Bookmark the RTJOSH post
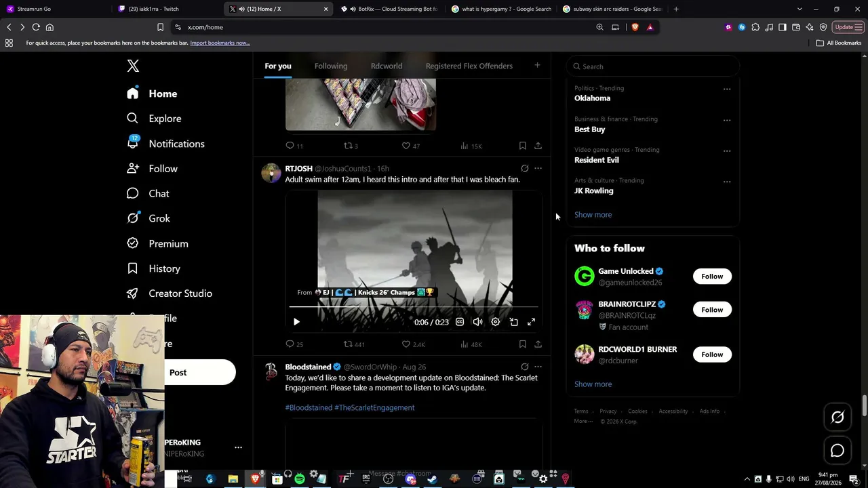The height and width of the screenshot is (488, 868). 522,344
